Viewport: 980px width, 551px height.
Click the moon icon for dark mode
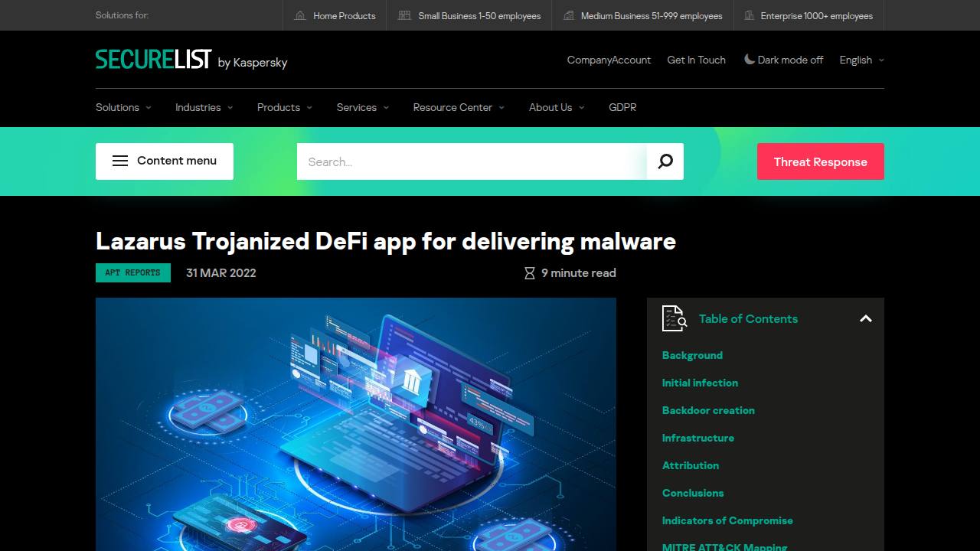coord(750,59)
